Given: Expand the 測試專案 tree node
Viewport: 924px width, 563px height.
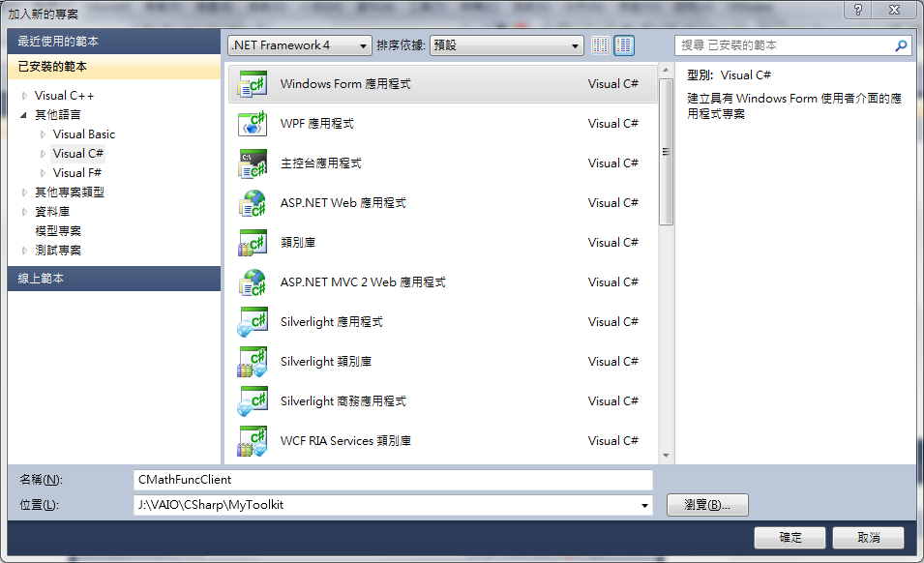Looking at the screenshot, I should pyautogui.click(x=24, y=251).
